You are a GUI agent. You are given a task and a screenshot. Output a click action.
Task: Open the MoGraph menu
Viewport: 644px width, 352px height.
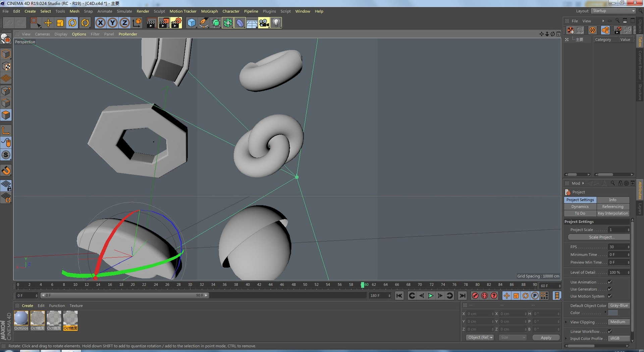point(209,11)
